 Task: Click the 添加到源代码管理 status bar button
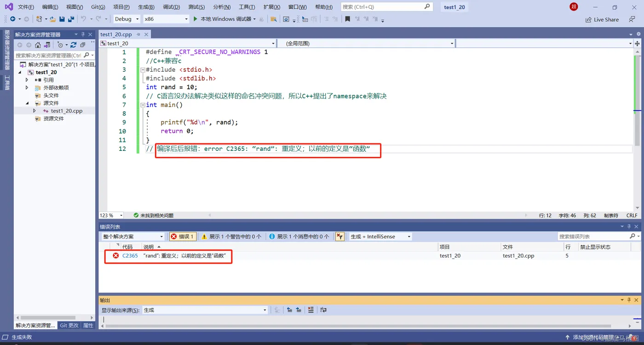[x=593, y=338]
